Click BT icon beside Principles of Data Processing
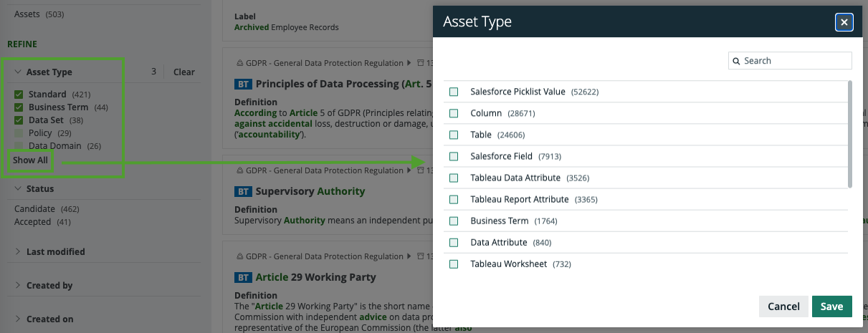The height and width of the screenshot is (333, 868). pyautogui.click(x=243, y=85)
